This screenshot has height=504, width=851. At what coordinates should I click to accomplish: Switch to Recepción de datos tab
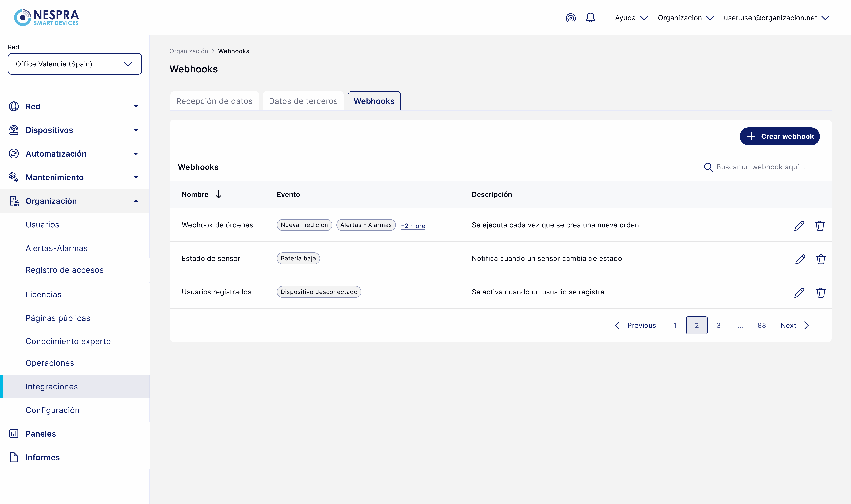click(214, 101)
